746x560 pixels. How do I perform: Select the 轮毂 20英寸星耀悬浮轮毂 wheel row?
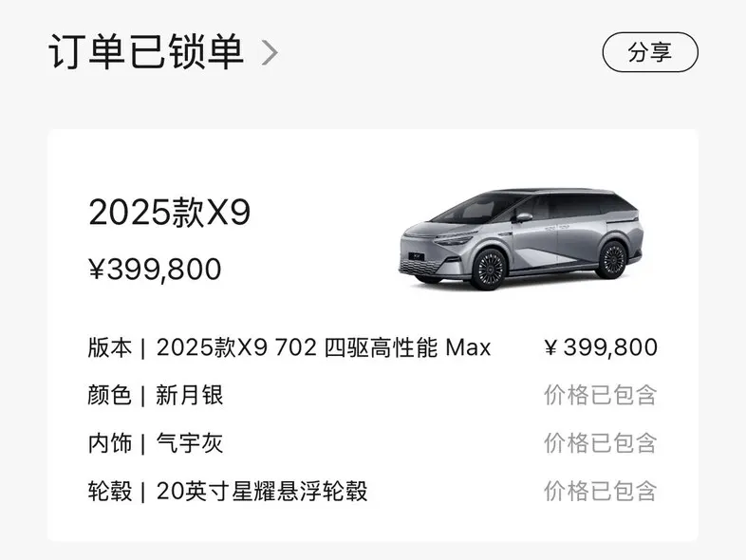[372, 491]
